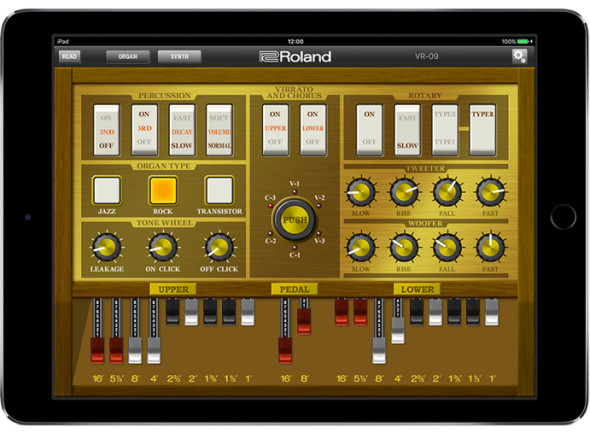
Task: Click the Lower 1' white drawbar
Action: click(x=492, y=312)
